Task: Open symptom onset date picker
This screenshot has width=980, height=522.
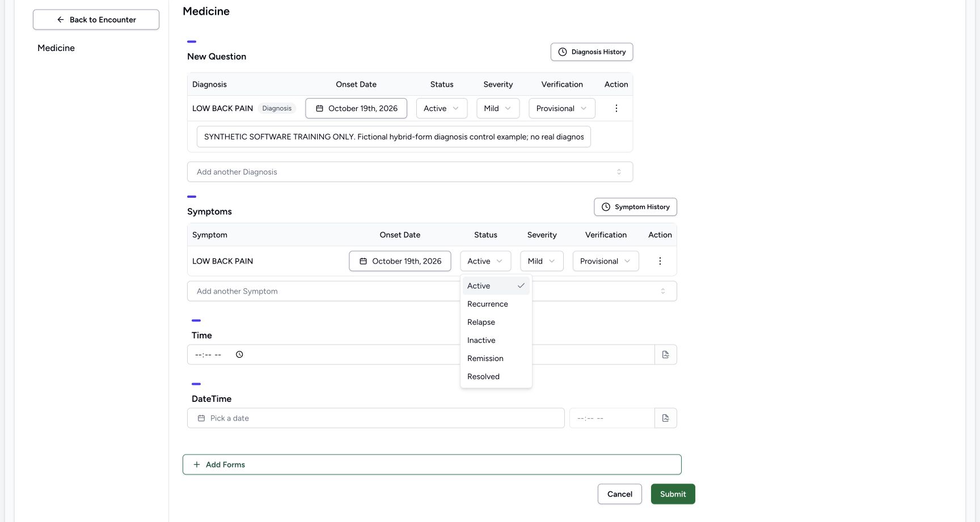Action: point(400,261)
